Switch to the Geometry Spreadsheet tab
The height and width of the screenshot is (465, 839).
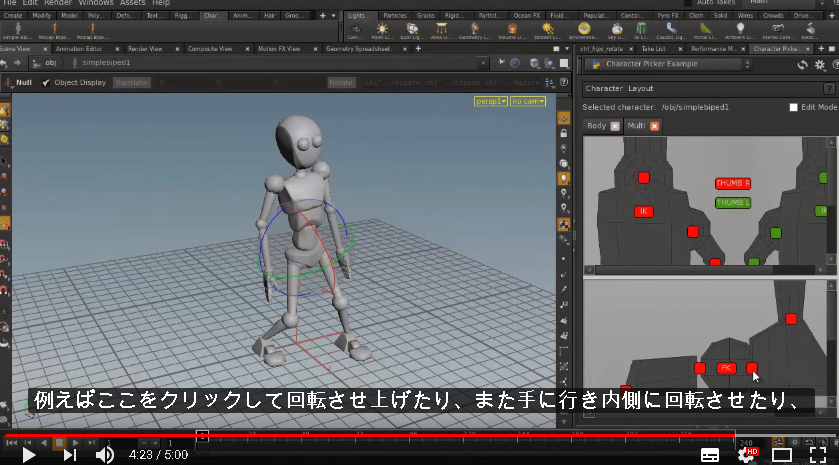pos(358,49)
